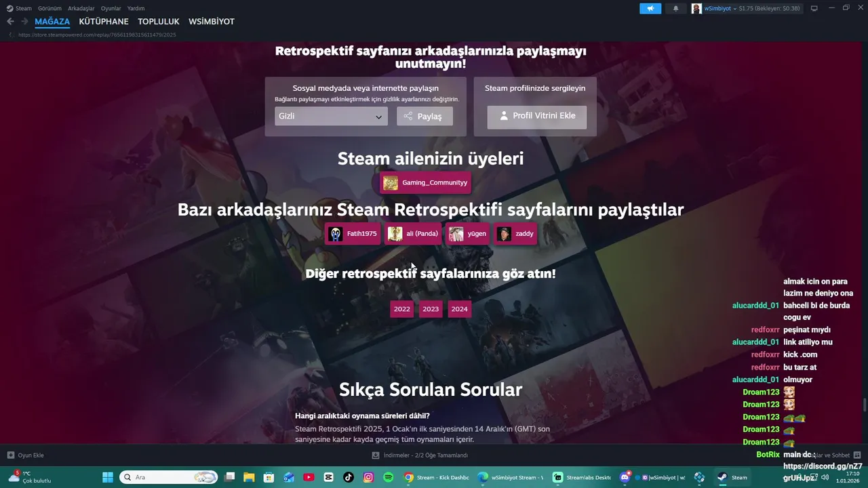Click the Steam taskbar button
This screenshot has width=868, height=488.
(733, 477)
